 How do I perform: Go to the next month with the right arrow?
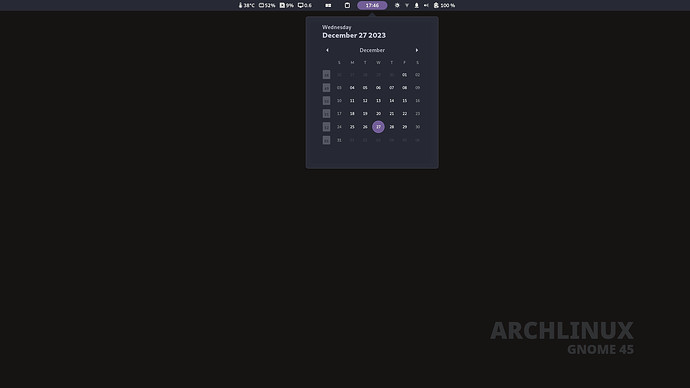pyautogui.click(x=417, y=50)
